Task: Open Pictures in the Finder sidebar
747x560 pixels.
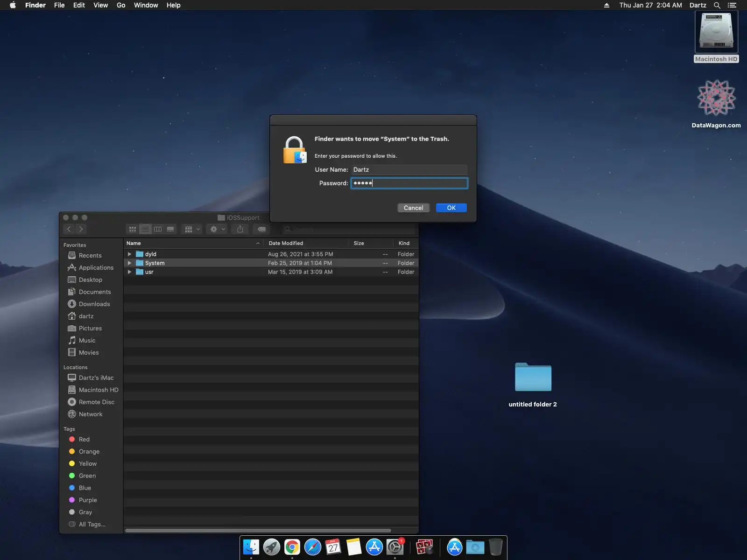Action: (x=85, y=328)
